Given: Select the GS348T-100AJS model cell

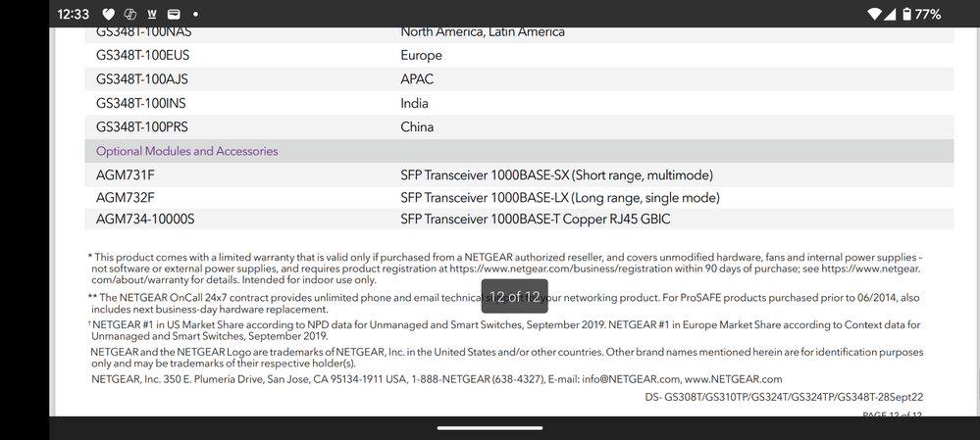Looking at the screenshot, I should click(x=142, y=79).
